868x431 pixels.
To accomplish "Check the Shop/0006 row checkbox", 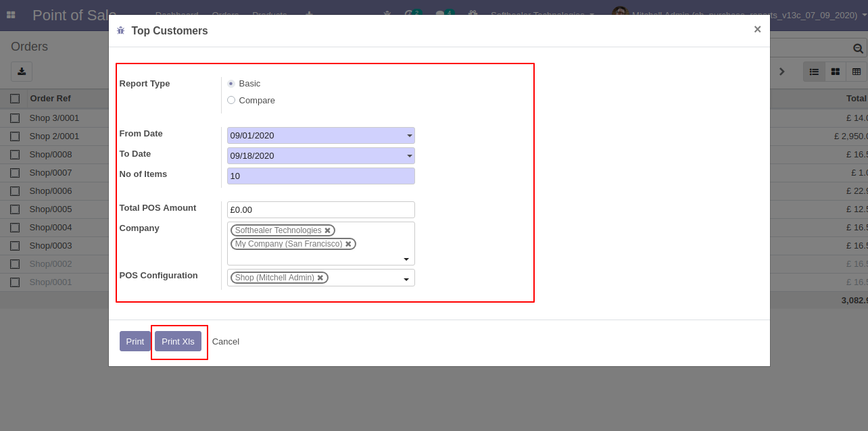I will click(15, 191).
